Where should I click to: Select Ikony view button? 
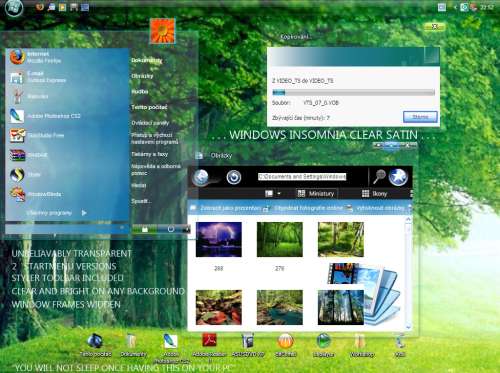pos(374,194)
